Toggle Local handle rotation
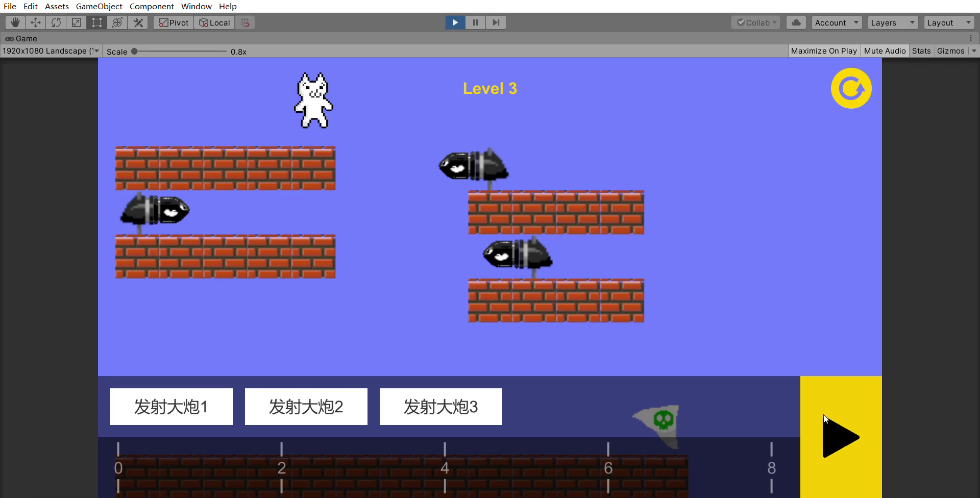This screenshot has height=498, width=980. (x=214, y=22)
